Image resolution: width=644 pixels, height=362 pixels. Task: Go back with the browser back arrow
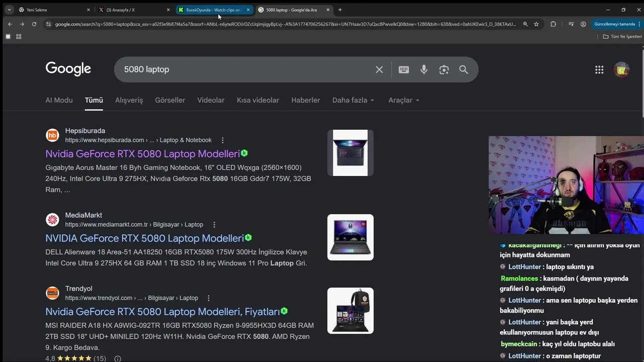pyautogui.click(x=10, y=24)
